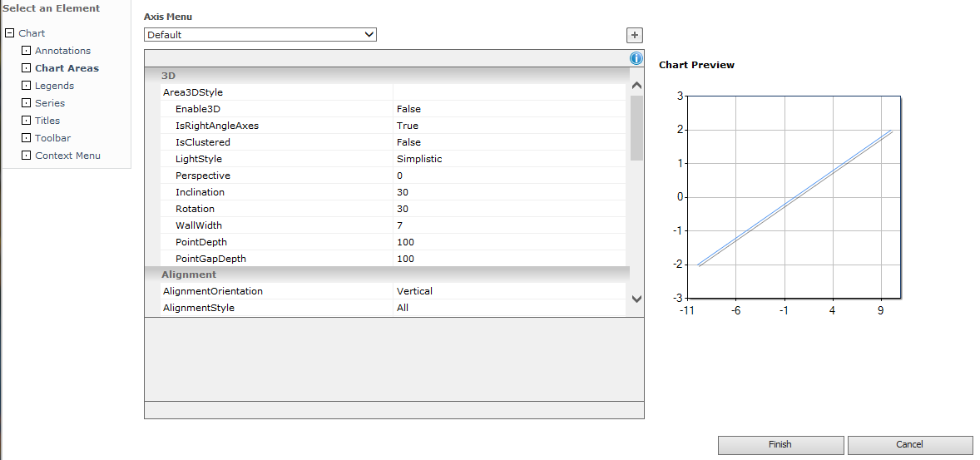Select the AlignmentOrientation property name
This screenshot has height=460, width=980.
213,291
